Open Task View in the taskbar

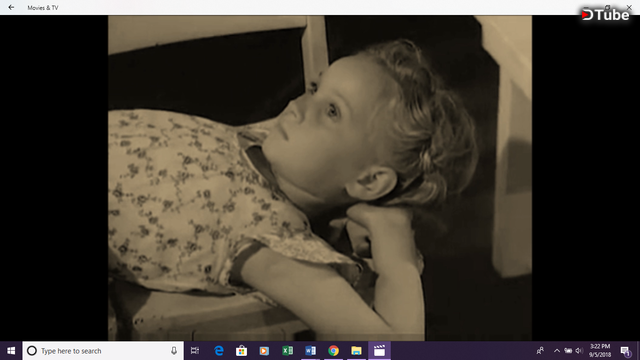tap(195, 351)
